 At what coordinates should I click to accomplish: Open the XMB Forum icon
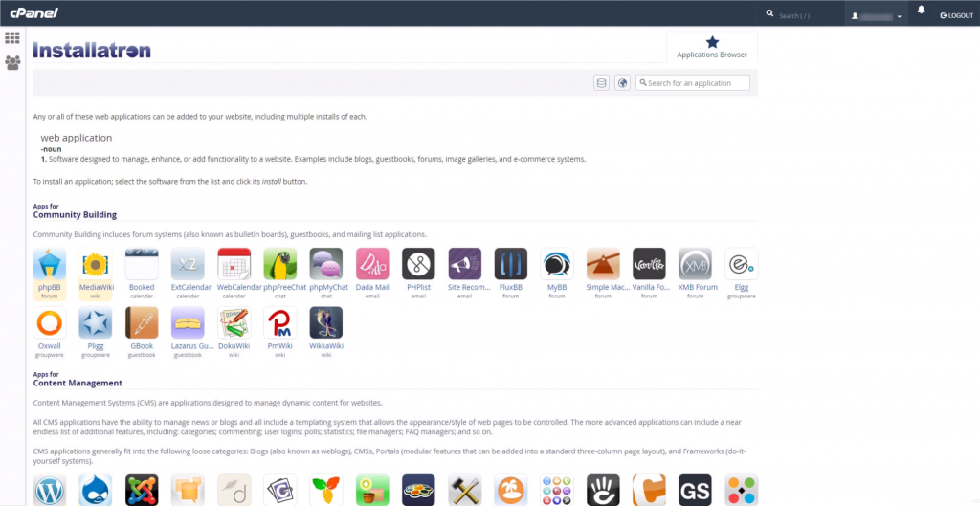695,264
